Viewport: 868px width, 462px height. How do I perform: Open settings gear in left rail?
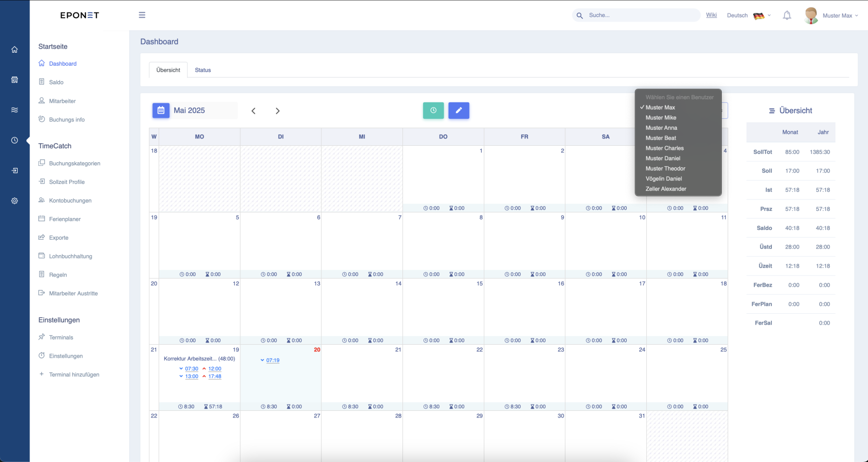14,201
